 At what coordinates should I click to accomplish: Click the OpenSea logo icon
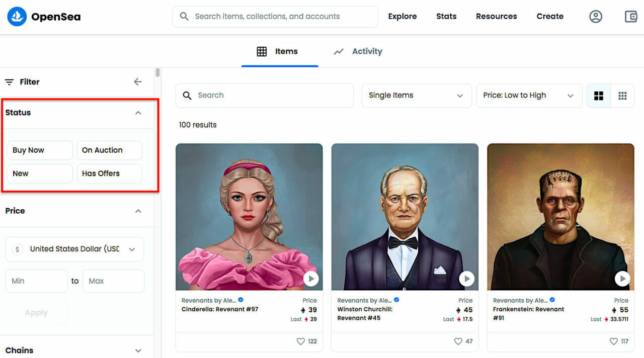point(17,17)
